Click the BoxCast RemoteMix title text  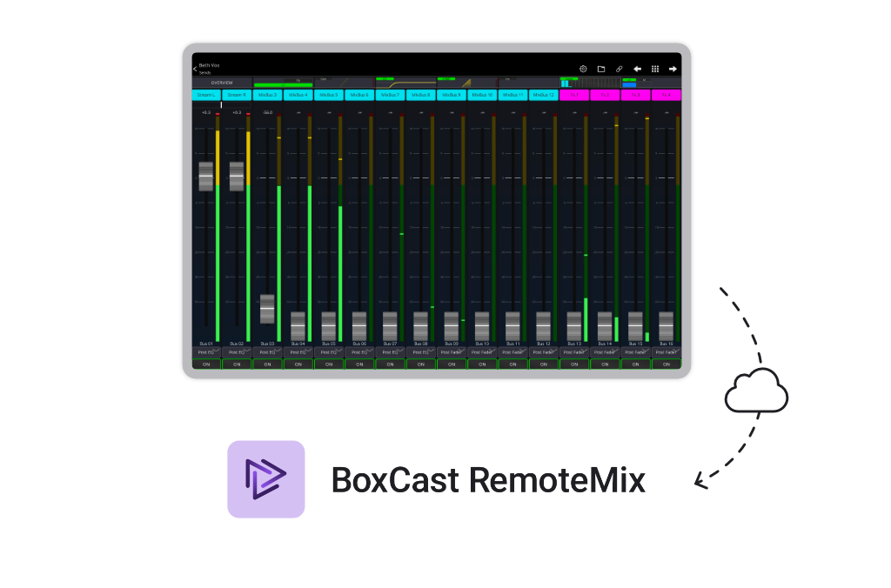(488, 480)
